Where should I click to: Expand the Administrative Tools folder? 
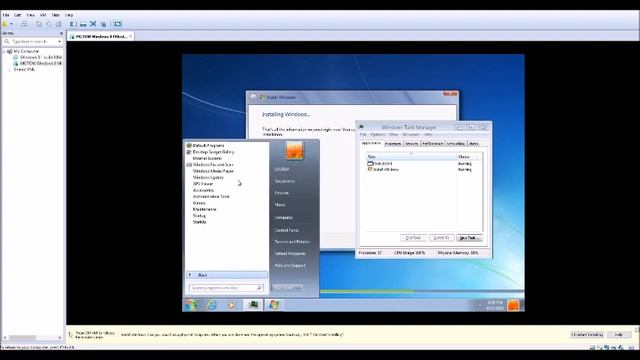211,196
